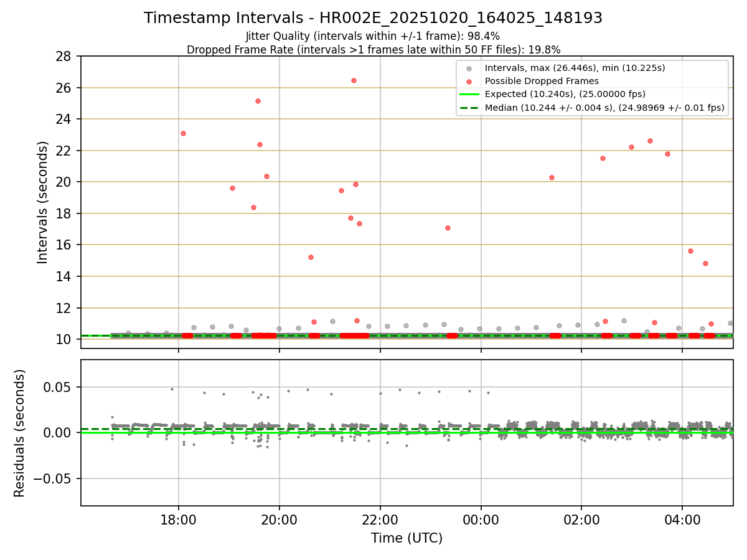Click the red point near 25 seconds before 20:00
The height and width of the screenshot is (560, 747).
click(x=258, y=101)
